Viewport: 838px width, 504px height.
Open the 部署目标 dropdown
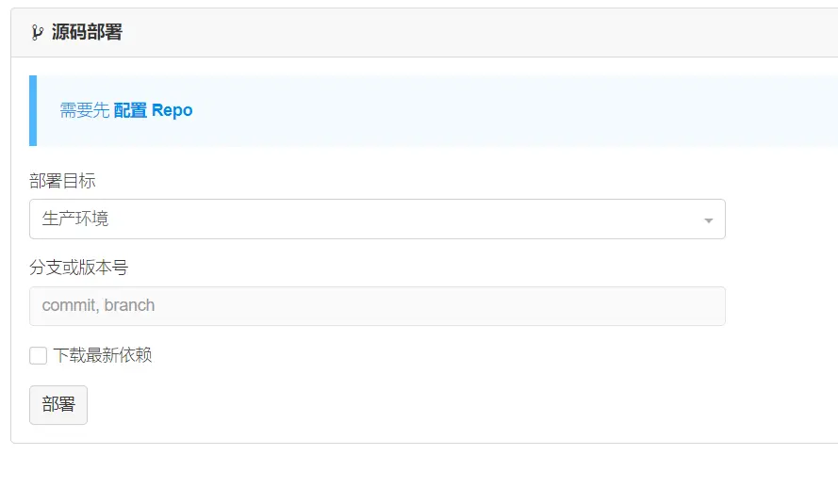point(377,219)
